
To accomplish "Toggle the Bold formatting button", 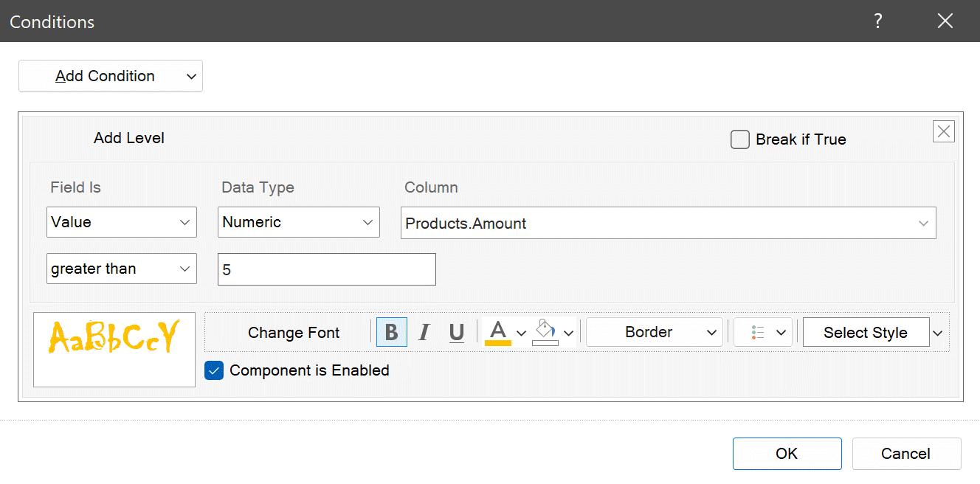I will pyautogui.click(x=392, y=332).
